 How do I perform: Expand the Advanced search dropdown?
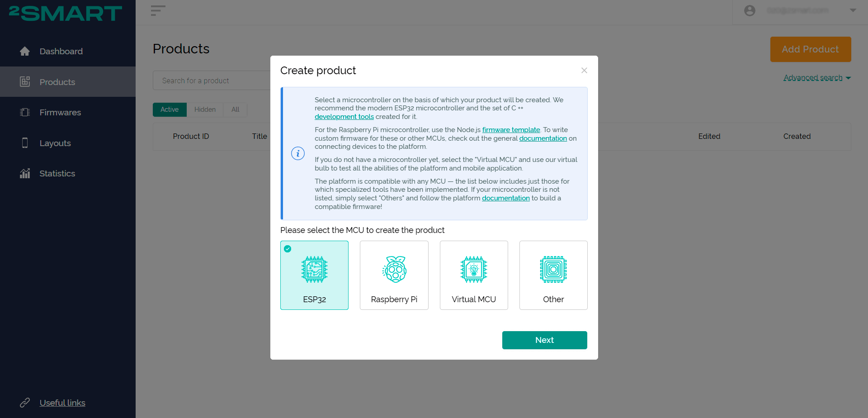point(817,78)
